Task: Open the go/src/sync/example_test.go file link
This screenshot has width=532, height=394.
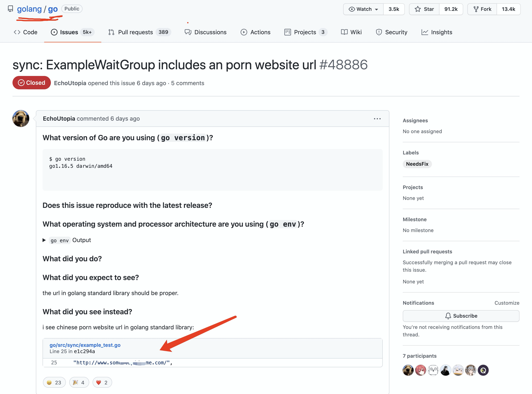Action: 85,345
